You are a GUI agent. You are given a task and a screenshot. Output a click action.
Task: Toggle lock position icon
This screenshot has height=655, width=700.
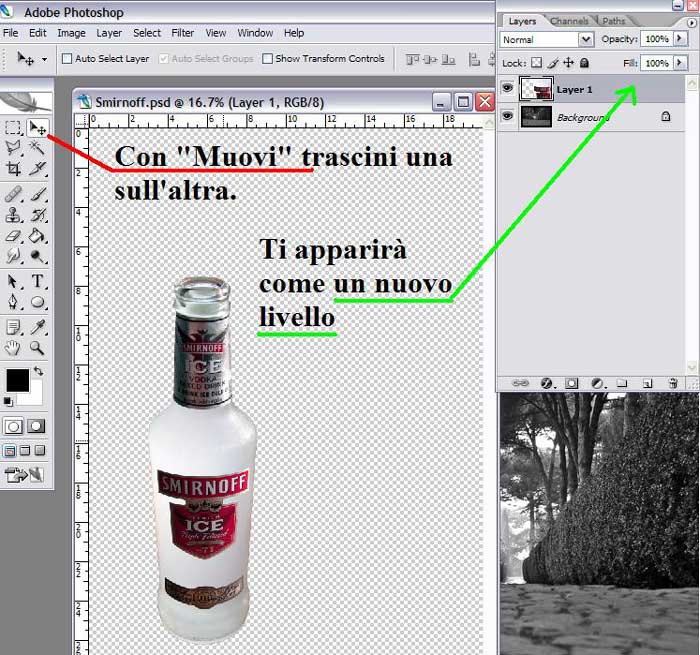[568, 63]
